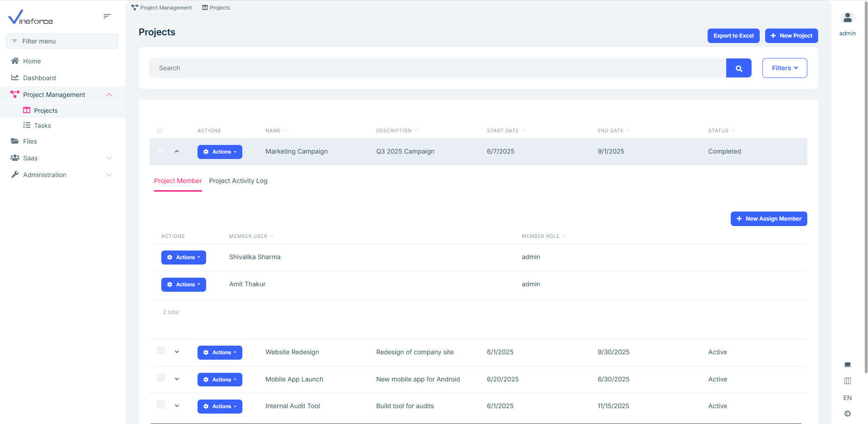Open the Home page from the sidebar
868x424 pixels.
(32, 61)
